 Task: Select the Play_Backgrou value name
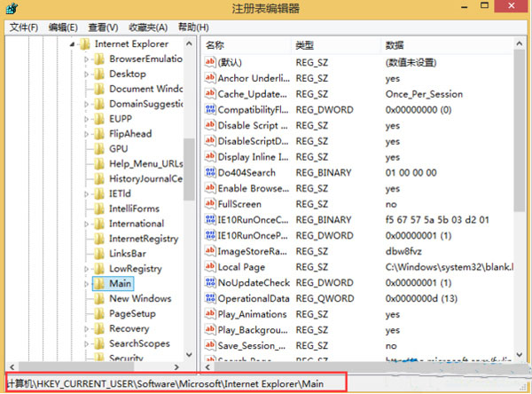[253, 330]
